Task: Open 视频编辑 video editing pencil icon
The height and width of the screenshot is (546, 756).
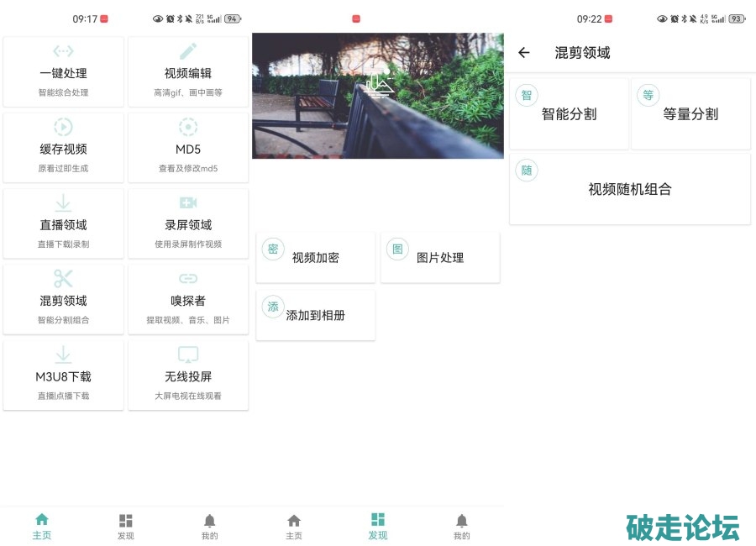Action: pos(188,51)
